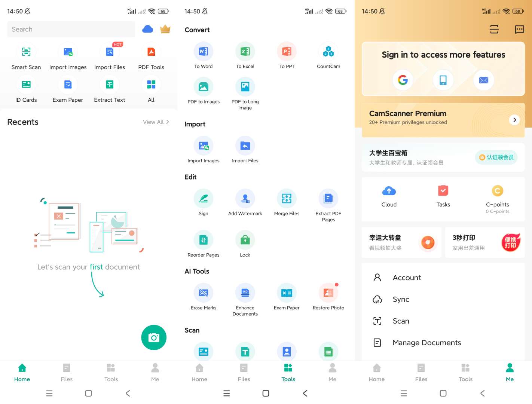Tap Android back button on Home screen

(x=128, y=393)
